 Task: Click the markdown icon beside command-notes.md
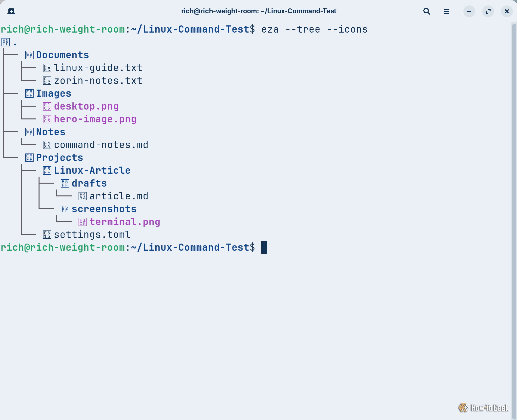coord(47,145)
